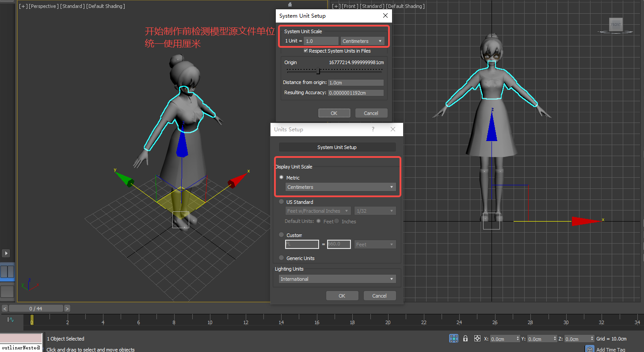The height and width of the screenshot is (352, 644).
Task: Click the 0 / 44 time slider
Action: tap(36, 309)
